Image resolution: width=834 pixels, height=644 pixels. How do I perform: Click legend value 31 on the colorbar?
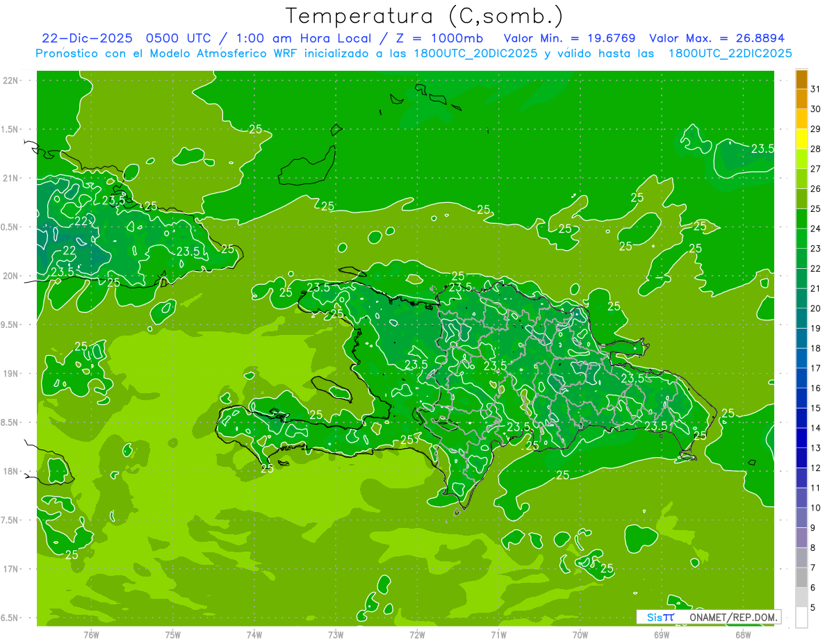tap(816, 88)
